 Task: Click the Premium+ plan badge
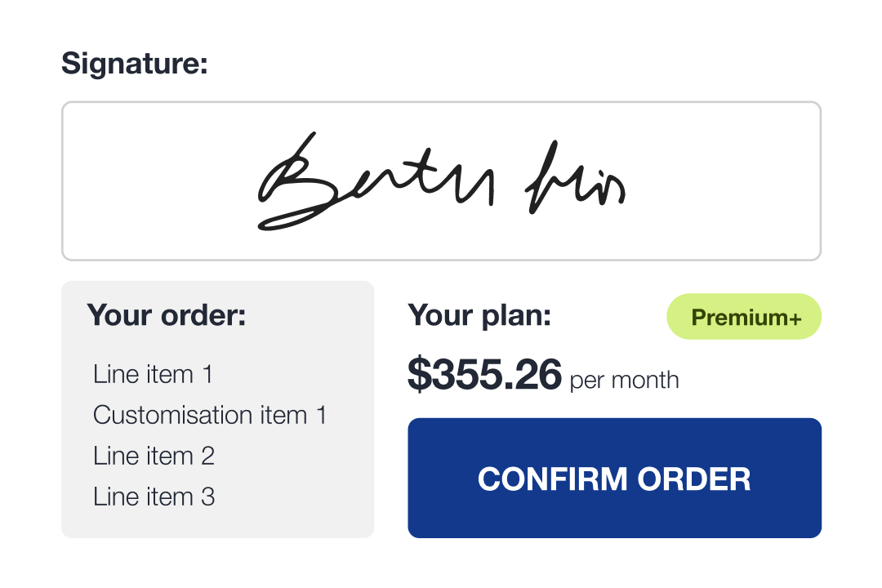click(744, 317)
